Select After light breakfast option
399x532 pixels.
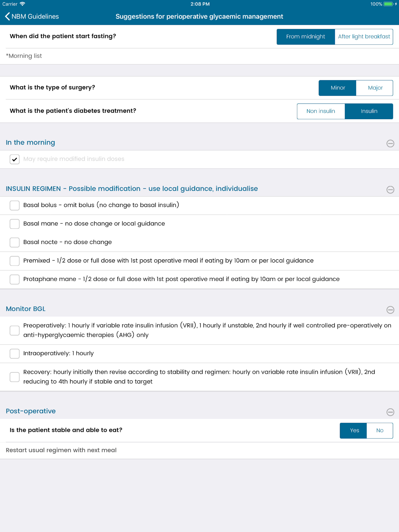click(x=364, y=37)
